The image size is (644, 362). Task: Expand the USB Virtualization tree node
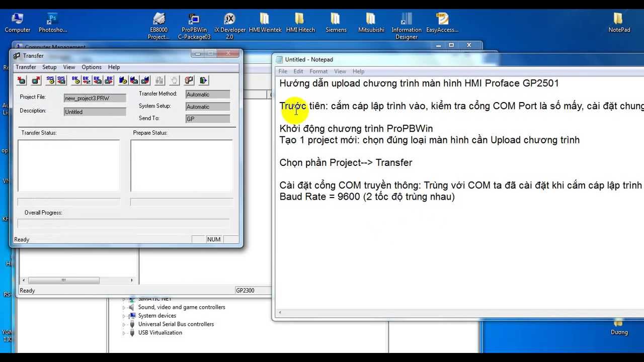pyautogui.click(x=124, y=333)
